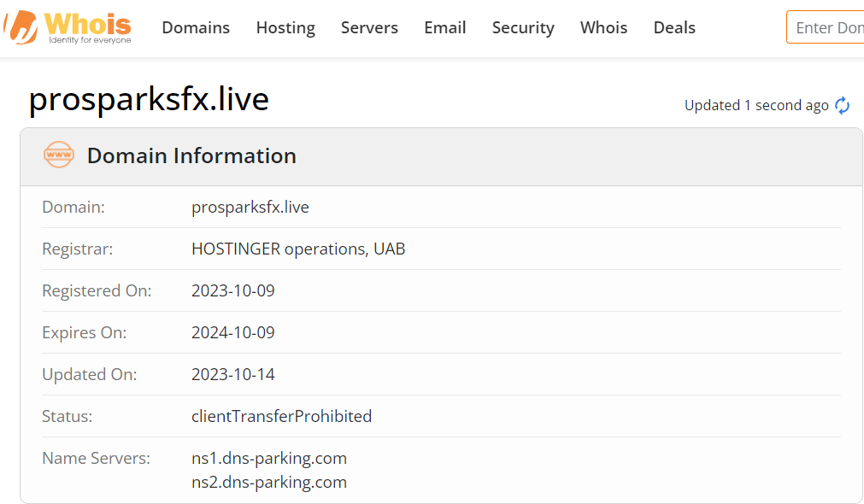Screen dimensions: 864x504
Task: Open the Security menu
Action: coord(523,27)
